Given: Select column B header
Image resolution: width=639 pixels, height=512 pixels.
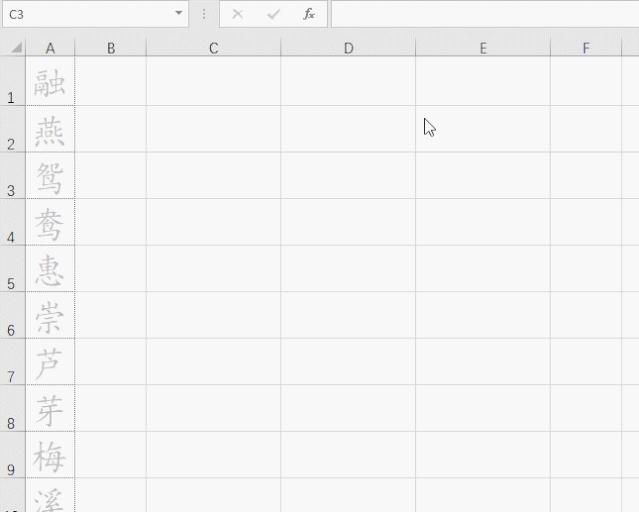Looking at the screenshot, I should pos(110,48).
